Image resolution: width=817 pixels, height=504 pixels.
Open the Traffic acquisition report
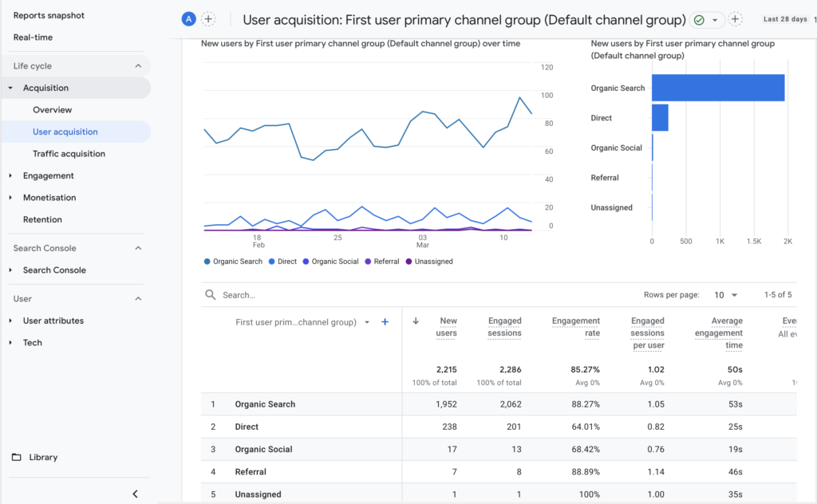[69, 154]
